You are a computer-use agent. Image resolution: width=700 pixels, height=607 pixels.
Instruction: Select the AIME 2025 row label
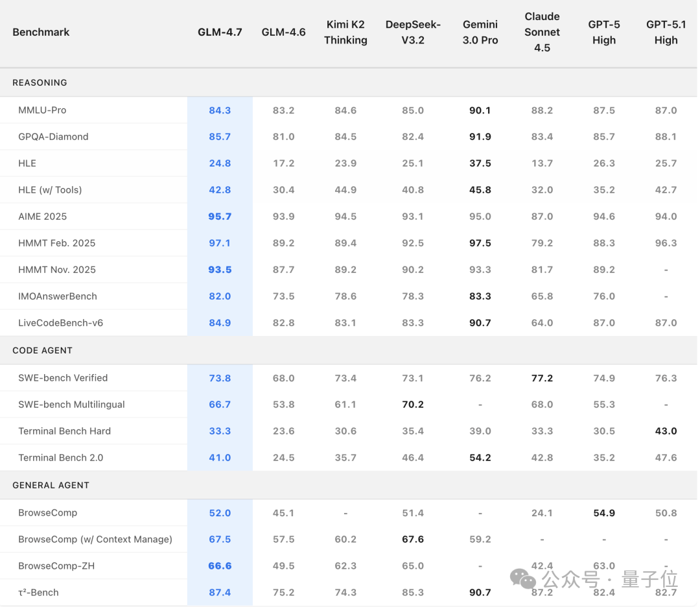tap(42, 217)
